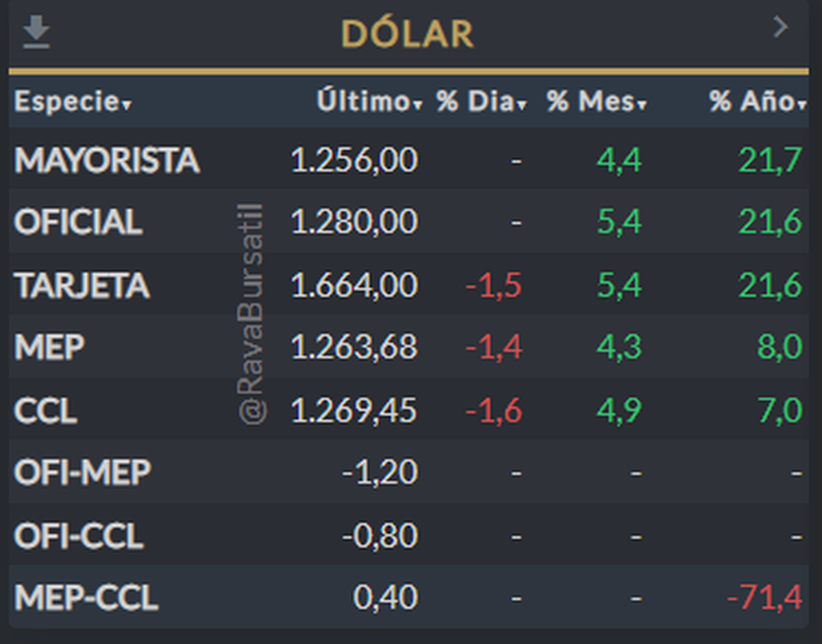The height and width of the screenshot is (644, 822).
Task: Sort by % Mes column header
Action: tap(597, 101)
